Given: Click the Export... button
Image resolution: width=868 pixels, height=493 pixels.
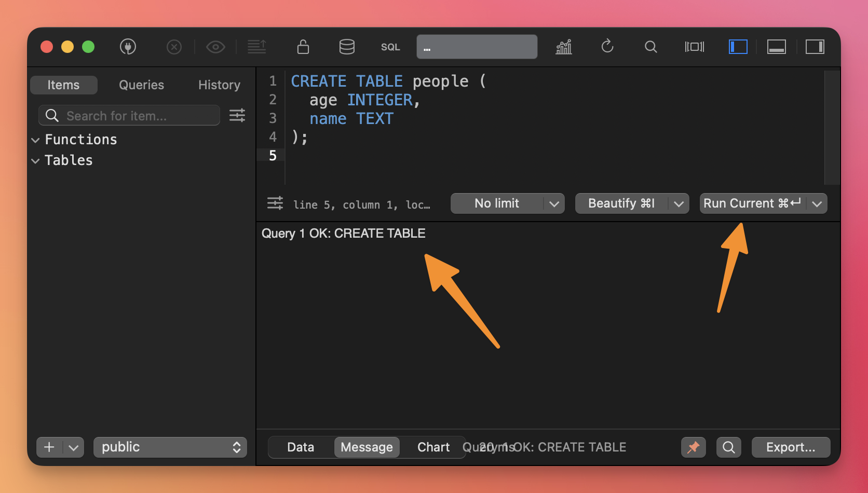Looking at the screenshot, I should point(790,447).
